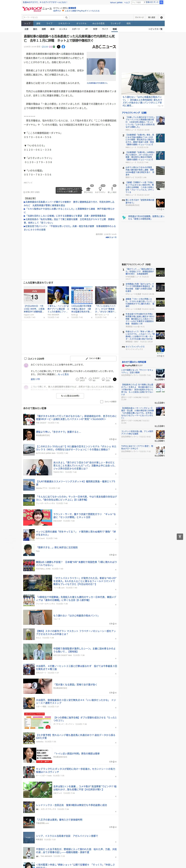Click ABCニュース provider logo
186x868 pixels.
(x=104, y=47)
